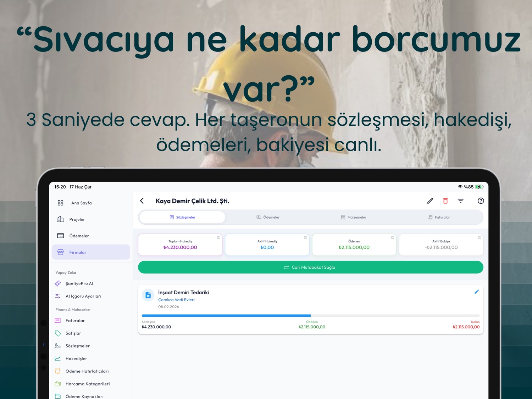Image resolution: width=532 pixels, height=399 pixels.
Task: Open help question mark icon in header
Action: coord(481,201)
